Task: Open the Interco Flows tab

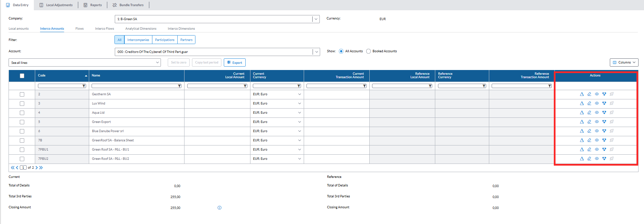Action: point(105,29)
